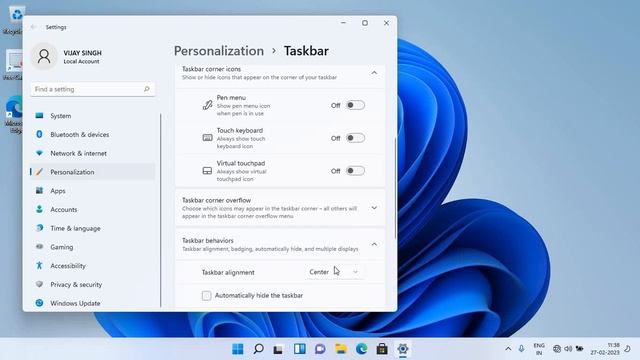This screenshot has height=360, width=640.
Task: Click the microphone icon in the system tray
Action: pyautogui.click(x=522, y=349)
